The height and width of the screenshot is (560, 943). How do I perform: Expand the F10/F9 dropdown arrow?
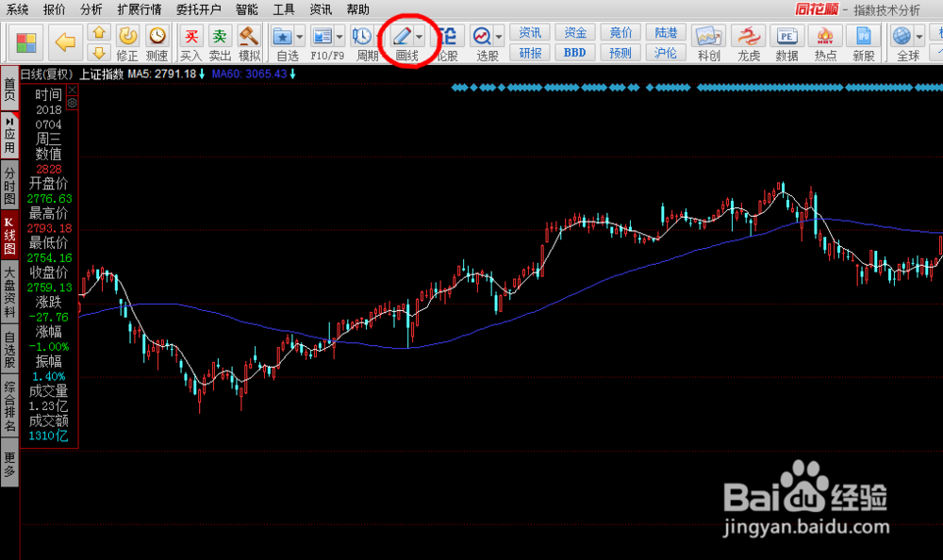pyautogui.click(x=339, y=37)
